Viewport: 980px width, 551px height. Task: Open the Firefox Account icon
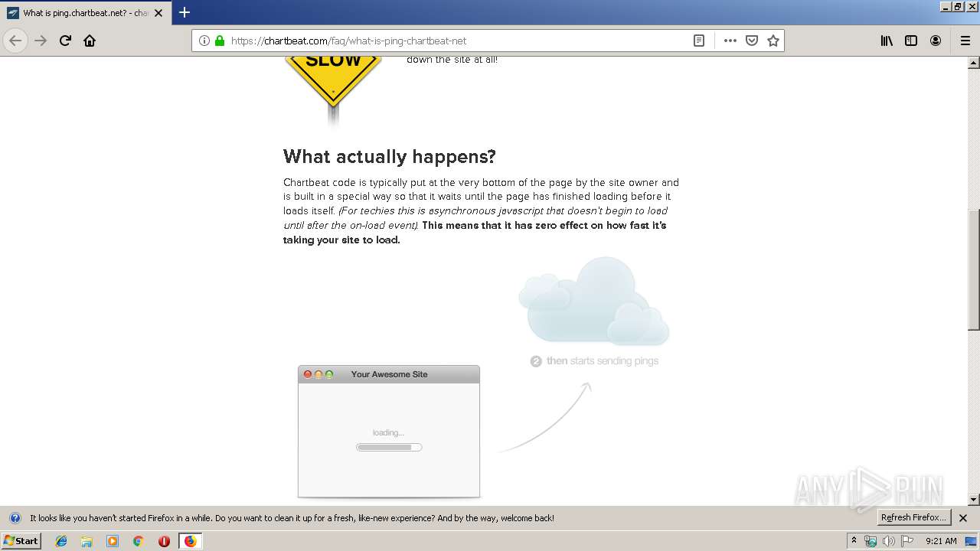click(936, 41)
